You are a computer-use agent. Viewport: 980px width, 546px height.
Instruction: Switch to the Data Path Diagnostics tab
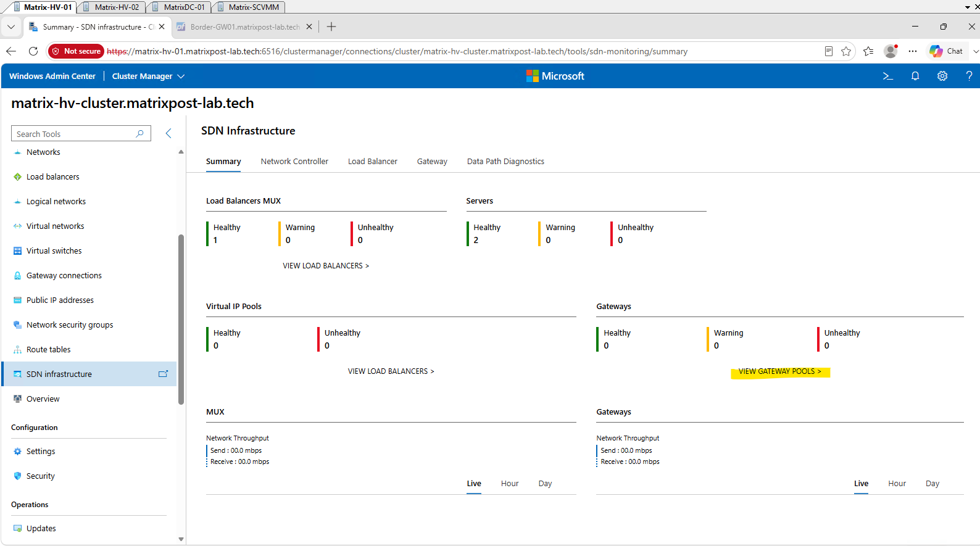click(505, 161)
